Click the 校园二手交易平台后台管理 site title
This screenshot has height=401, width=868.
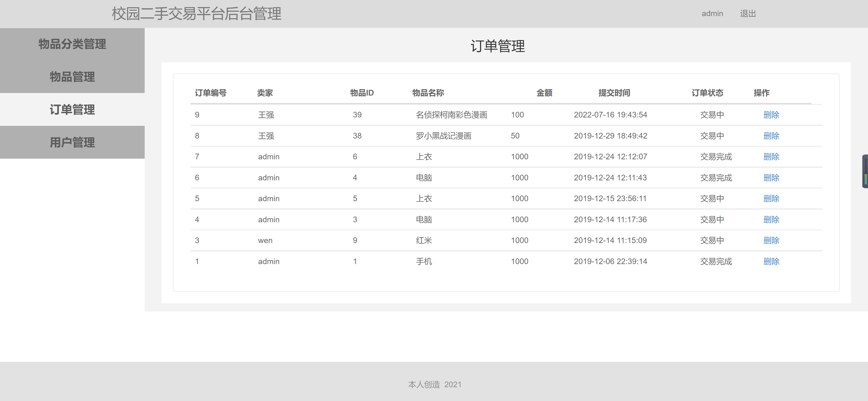pos(196,14)
